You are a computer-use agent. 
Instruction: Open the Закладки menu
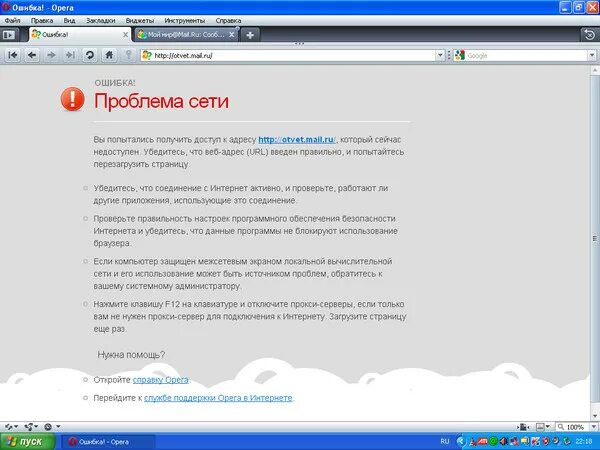coord(101,21)
